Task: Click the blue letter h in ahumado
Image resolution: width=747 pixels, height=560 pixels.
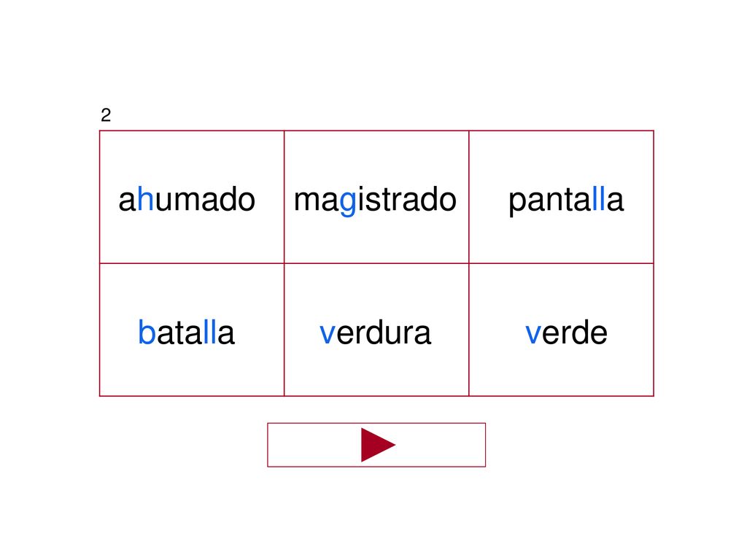Action: (145, 199)
